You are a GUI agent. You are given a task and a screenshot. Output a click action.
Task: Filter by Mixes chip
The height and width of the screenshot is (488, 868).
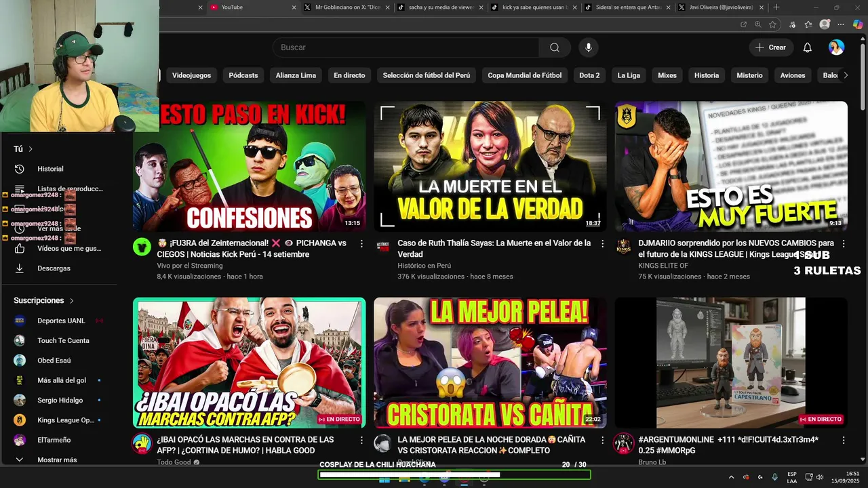667,75
